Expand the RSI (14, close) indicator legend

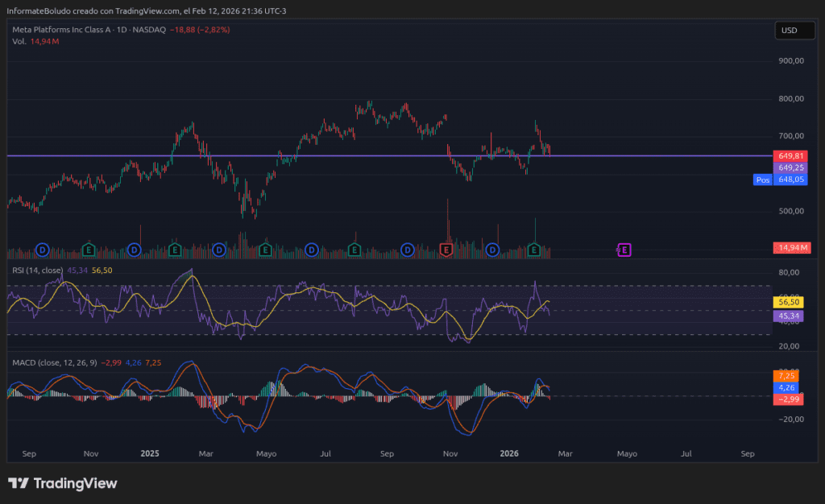click(x=37, y=271)
